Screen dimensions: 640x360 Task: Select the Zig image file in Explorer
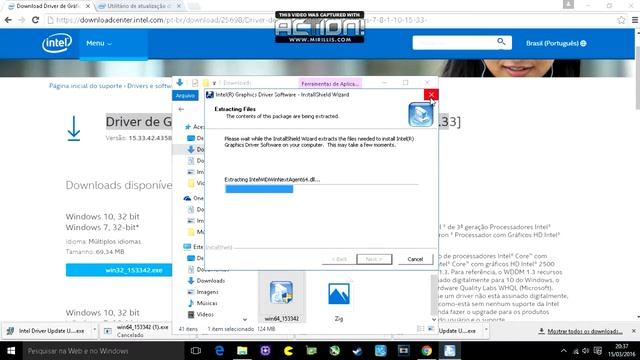click(338, 300)
